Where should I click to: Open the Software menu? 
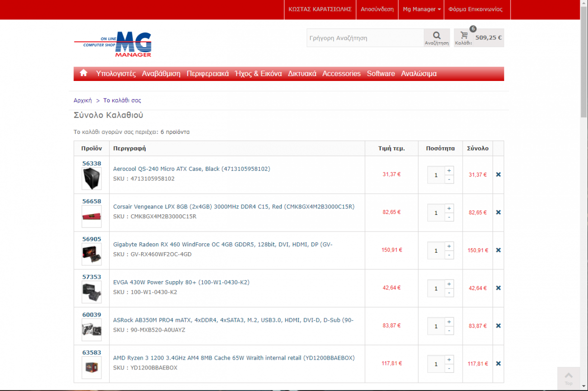click(x=381, y=74)
